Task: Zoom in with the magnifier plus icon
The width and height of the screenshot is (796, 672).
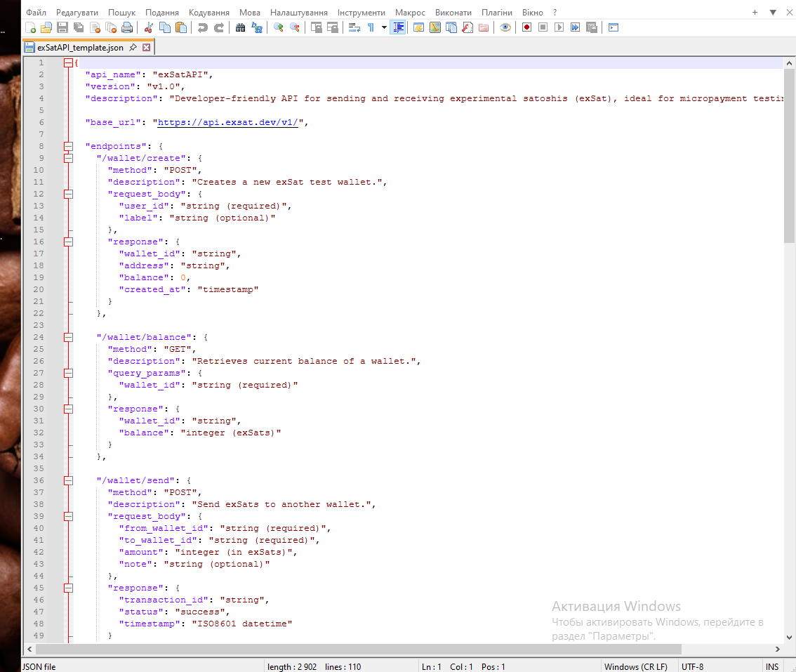Action: tap(278, 27)
